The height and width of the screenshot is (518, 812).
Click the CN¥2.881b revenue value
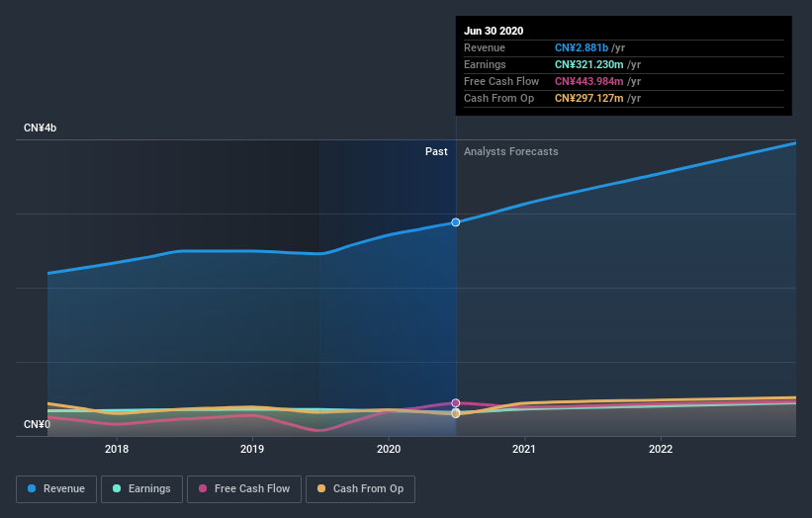tap(582, 47)
